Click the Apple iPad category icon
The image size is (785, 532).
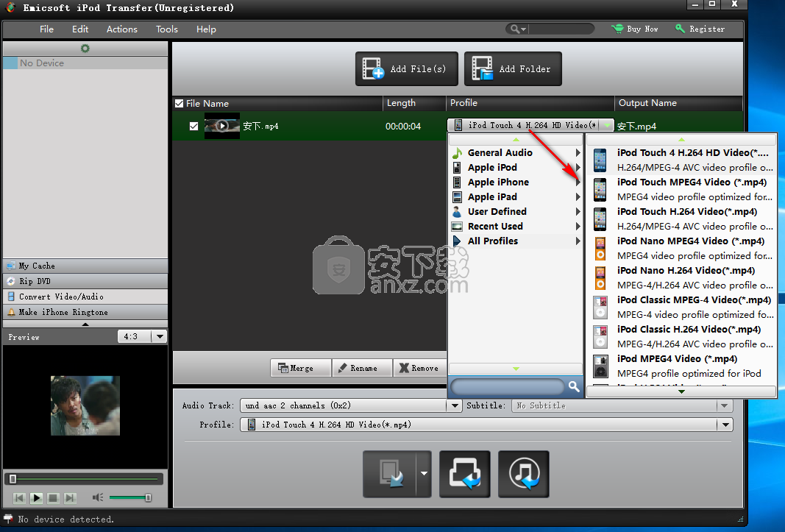tap(457, 197)
